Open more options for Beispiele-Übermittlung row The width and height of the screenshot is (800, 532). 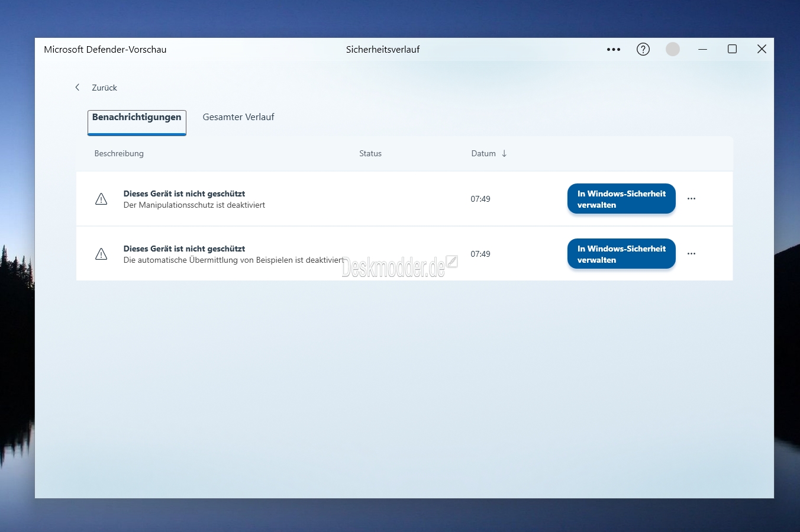click(691, 254)
